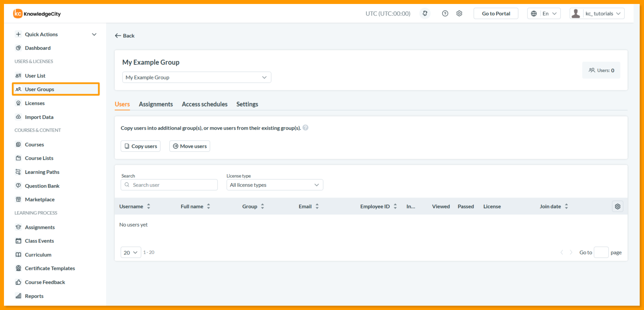Click the user avatar icon
The image size is (644, 310).
576,14
